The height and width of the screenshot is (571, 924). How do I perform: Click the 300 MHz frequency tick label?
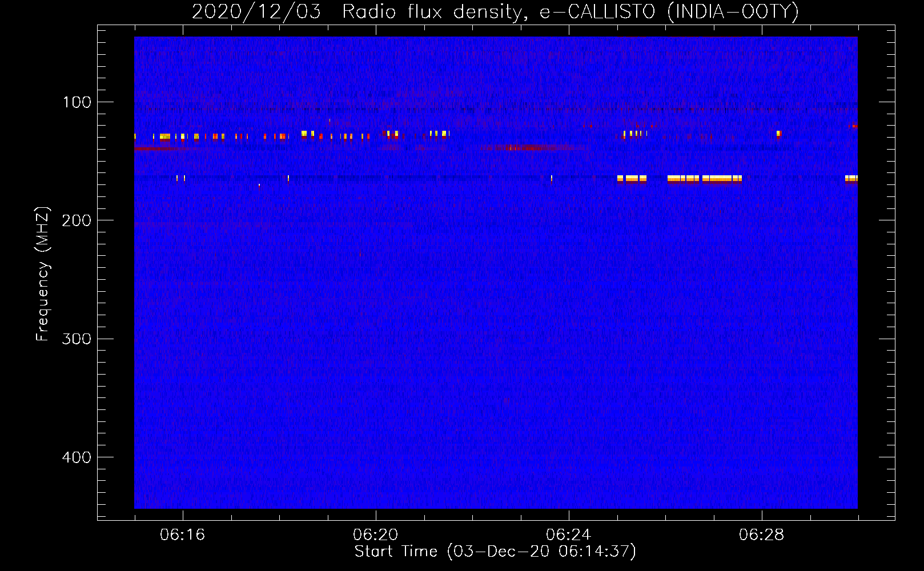(77, 339)
